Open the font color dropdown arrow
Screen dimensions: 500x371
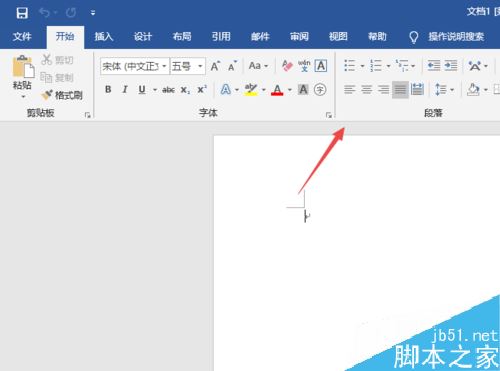pyautogui.click(x=289, y=89)
